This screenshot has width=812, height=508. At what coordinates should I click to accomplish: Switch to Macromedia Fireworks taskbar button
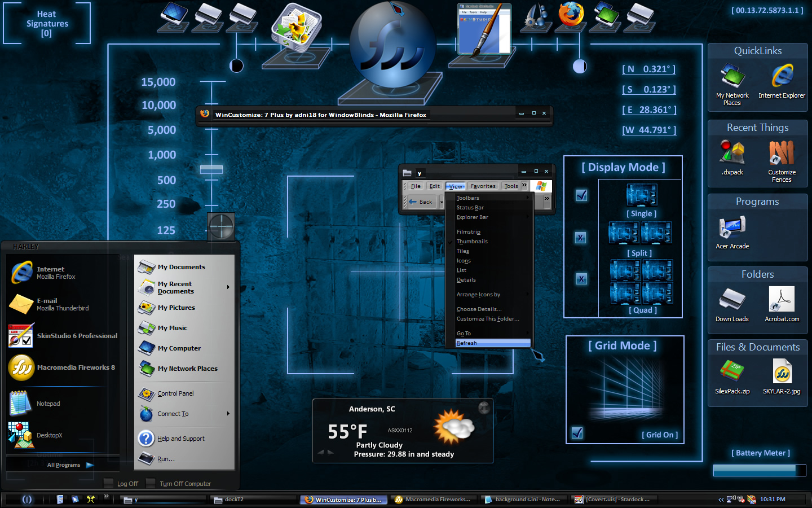coord(434,500)
